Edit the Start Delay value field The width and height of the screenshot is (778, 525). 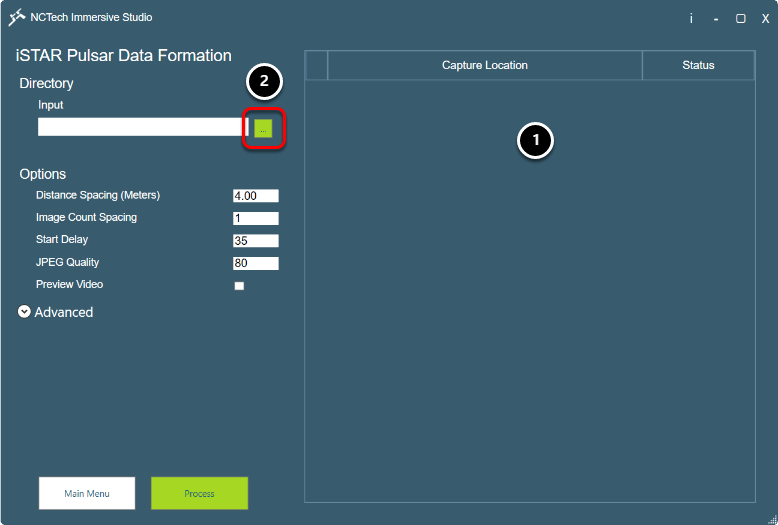tap(256, 241)
